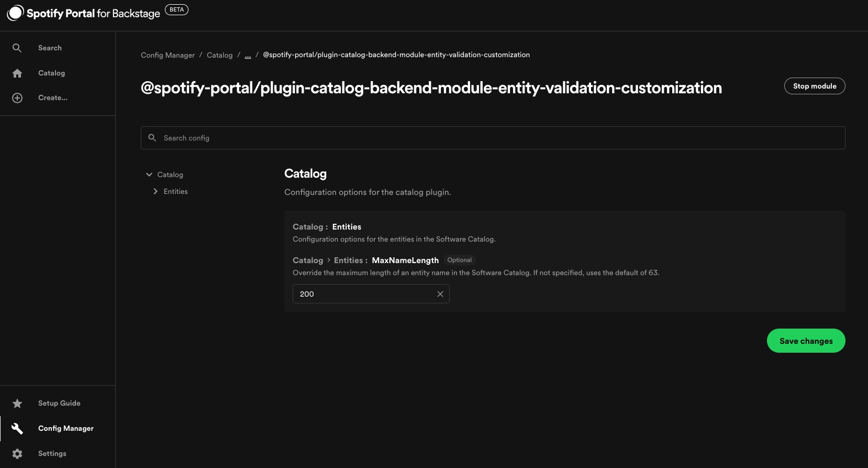Open the Config Manager sidebar item
This screenshot has height=468, width=868.
58,428
